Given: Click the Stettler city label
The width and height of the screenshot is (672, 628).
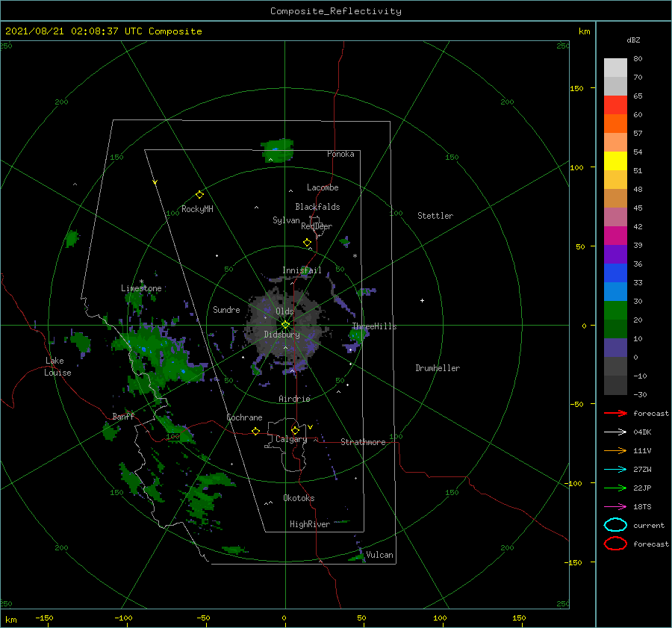Looking at the screenshot, I should pyautogui.click(x=435, y=216).
